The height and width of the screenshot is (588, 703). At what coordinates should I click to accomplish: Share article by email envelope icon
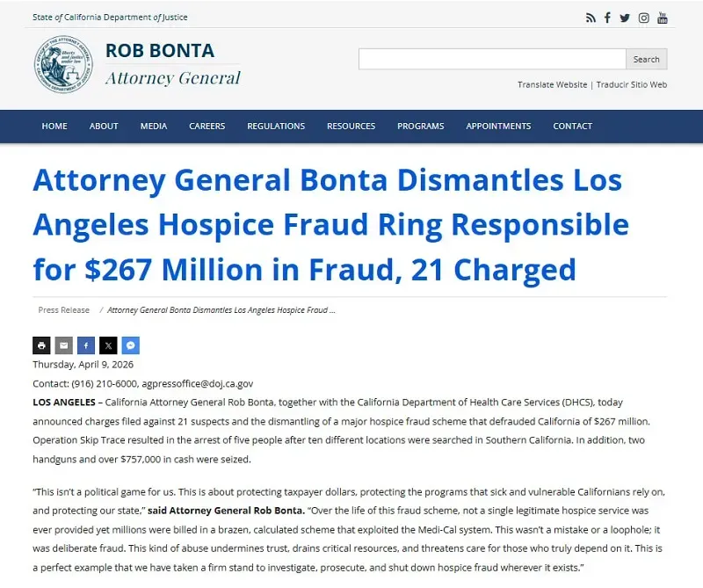pos(64,345)
